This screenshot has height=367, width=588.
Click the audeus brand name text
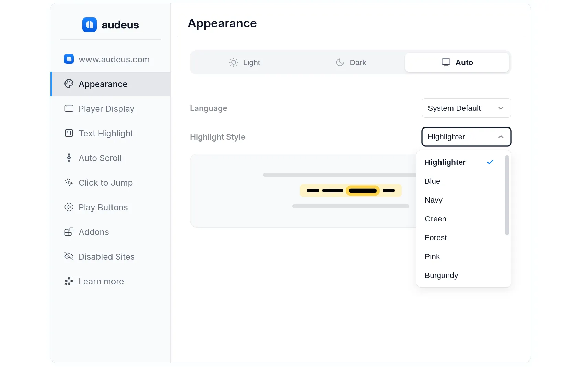[x=120, y=25]
